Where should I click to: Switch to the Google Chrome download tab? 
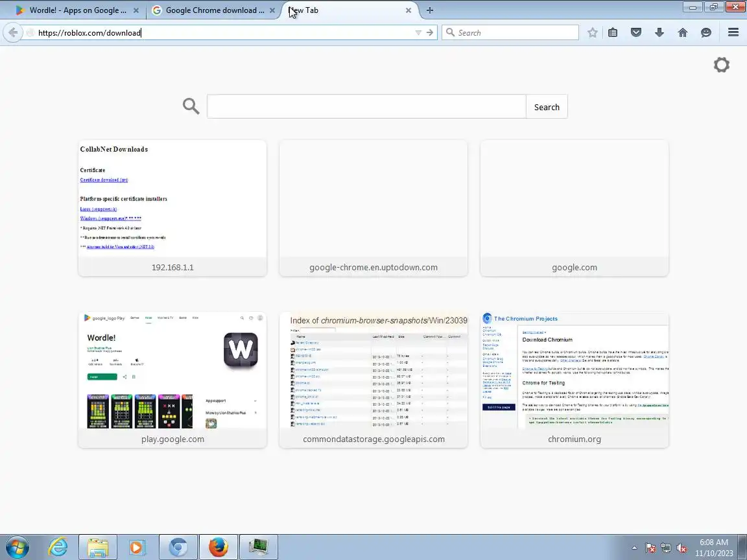pyautogui.click(x=215, y=10)
